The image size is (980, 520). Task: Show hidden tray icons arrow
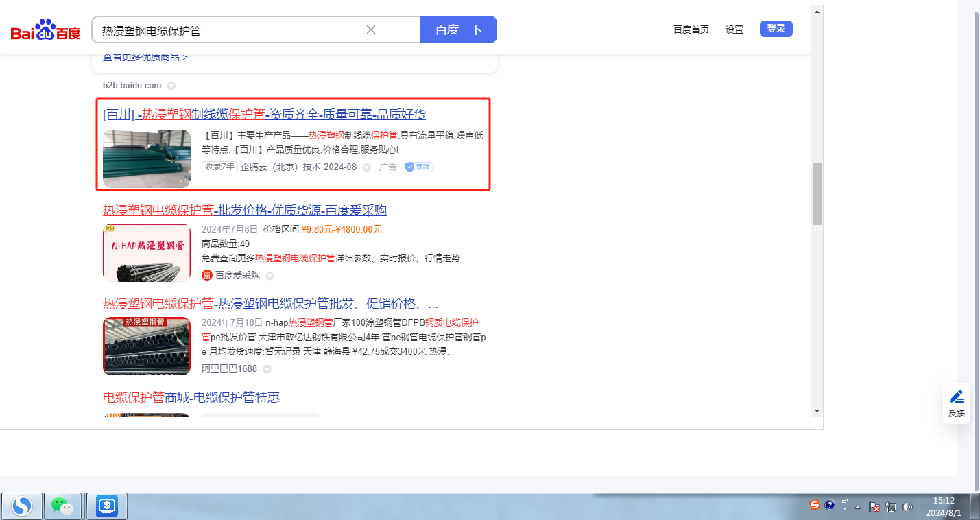coord(858,507)
